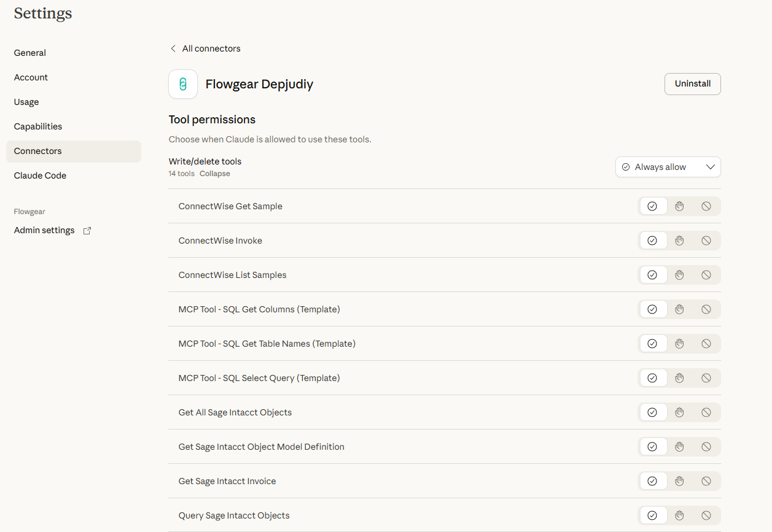Block the ConnectWise Get Sample tool

coord(706,206)
